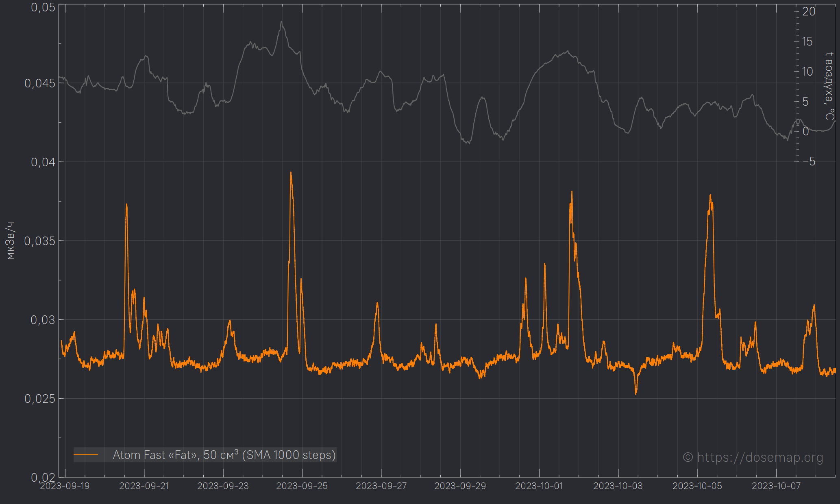
Task: Click the orange peak just after 2023-10-05
Action: click(710, 196)
